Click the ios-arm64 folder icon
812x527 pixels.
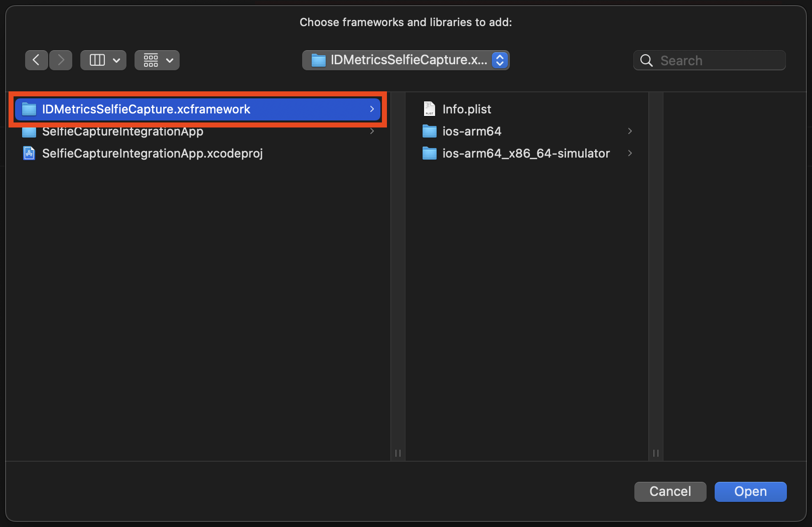pos(430,131)
